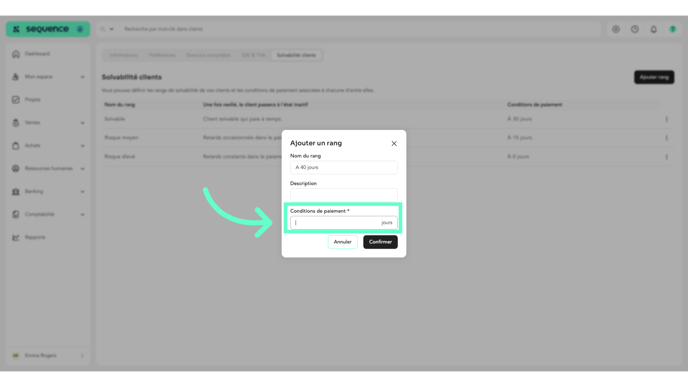This screenshot has height=387, width=688.
Task: Expand the Ventes menu chevron
Action: [x=82, y=123]
